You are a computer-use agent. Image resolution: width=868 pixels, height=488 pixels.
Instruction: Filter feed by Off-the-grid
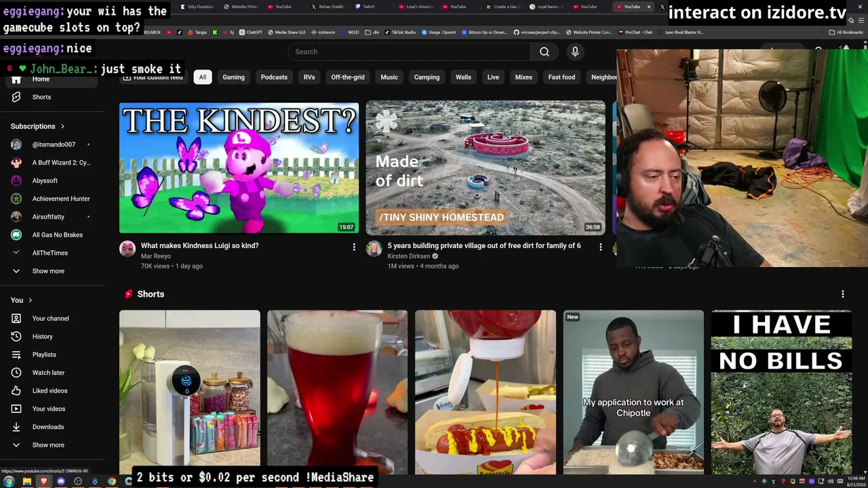348,77
